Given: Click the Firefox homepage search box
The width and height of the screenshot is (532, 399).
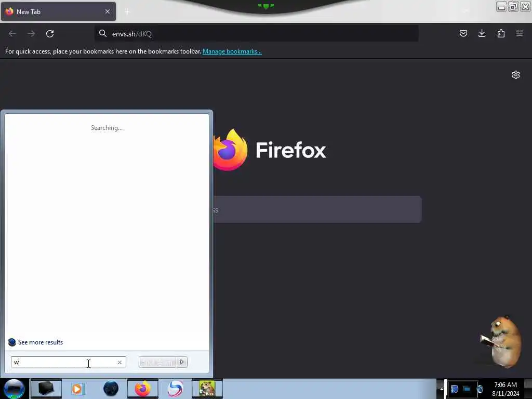Looking at the screenshot, I should click(x=317, y=210).
